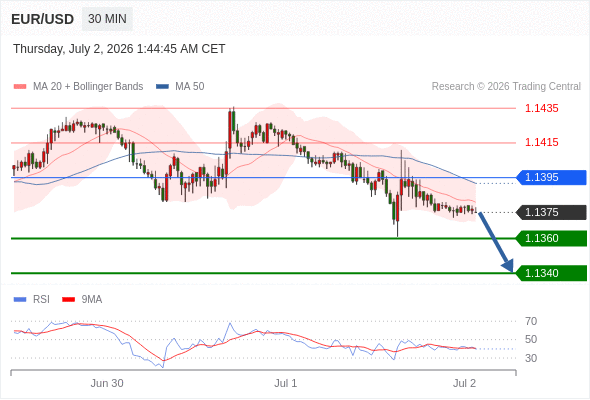Click the Jul 1 date axis label

pos(286,383)
